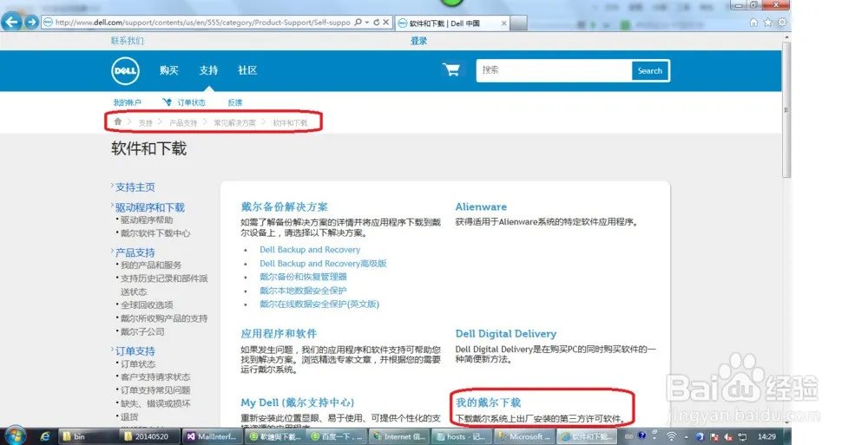Switch to the '20140520' folder taskbar window
The width and height of the screenshot is (868, 445).
(x=149, y=436)
